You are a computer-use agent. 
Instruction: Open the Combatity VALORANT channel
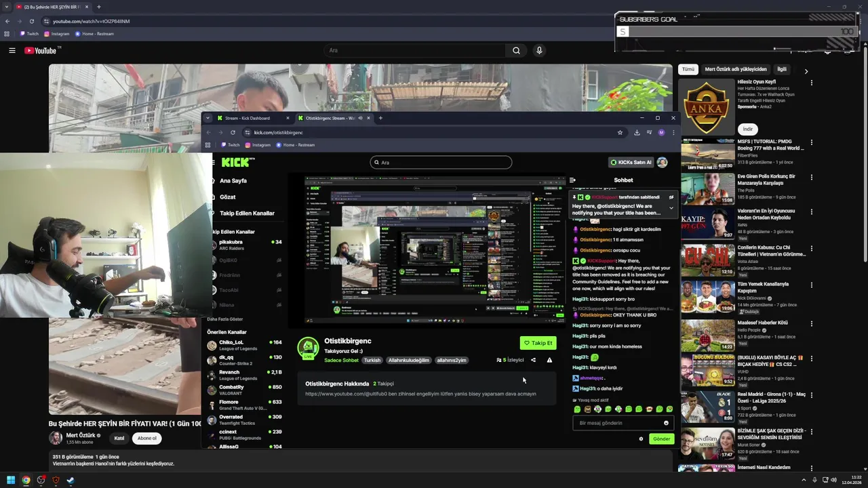pyautogui.click(x=244, y=390)
